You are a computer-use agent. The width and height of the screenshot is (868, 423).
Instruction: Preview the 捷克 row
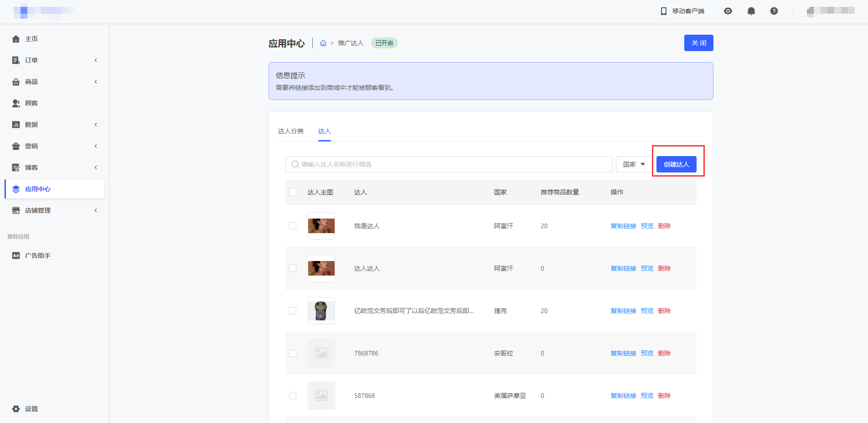pyautogui.click(x=647, y=311)
